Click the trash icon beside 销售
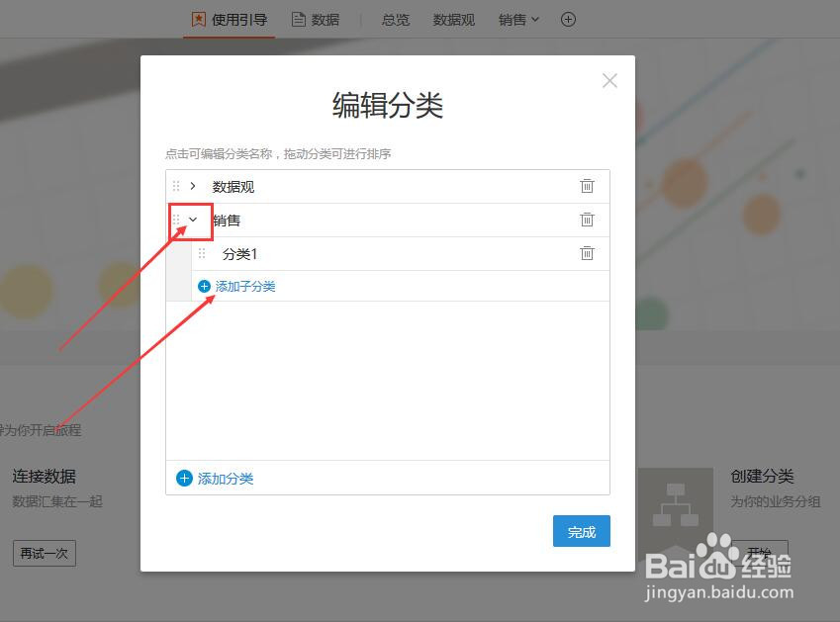840x622 pixels. pyautogui.click(x=587, y=220)
